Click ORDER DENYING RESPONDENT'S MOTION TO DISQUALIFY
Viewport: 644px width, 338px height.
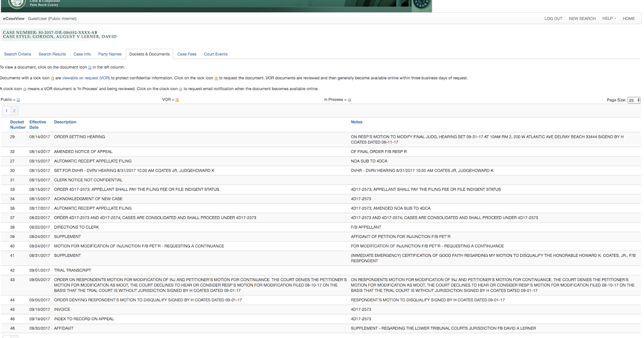(148, 300)
